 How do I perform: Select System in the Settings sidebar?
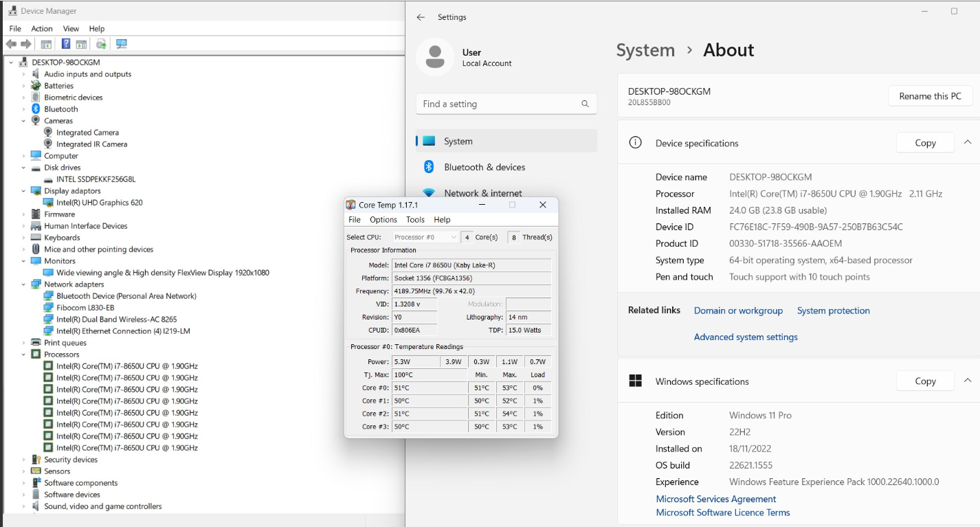click(x=506, y=141)
